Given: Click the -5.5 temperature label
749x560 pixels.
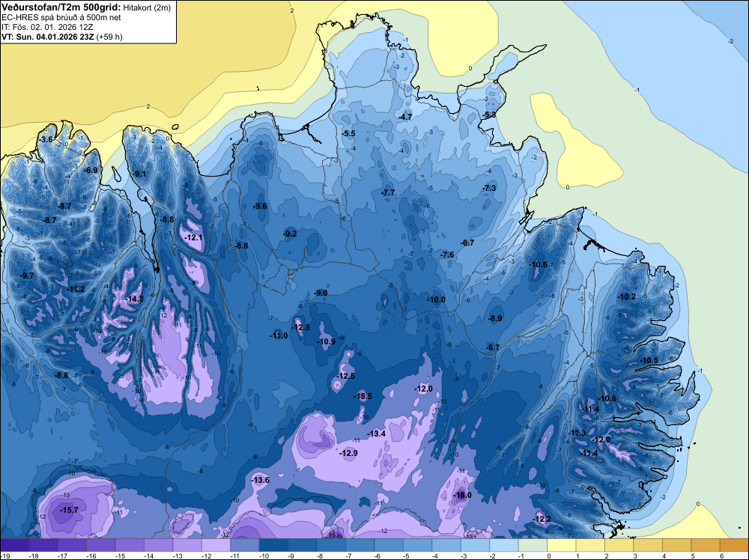Looking at the screenshot, I should (x=348, y=134).
